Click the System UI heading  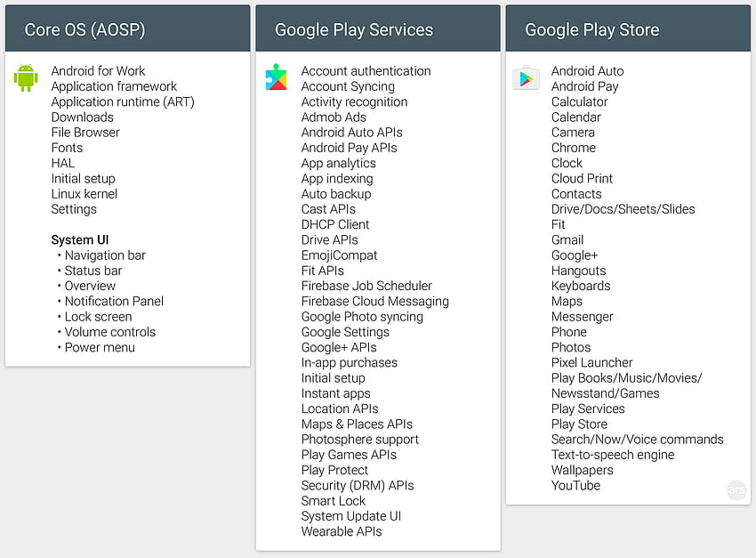pyautogui.click(x=80, y=239)
